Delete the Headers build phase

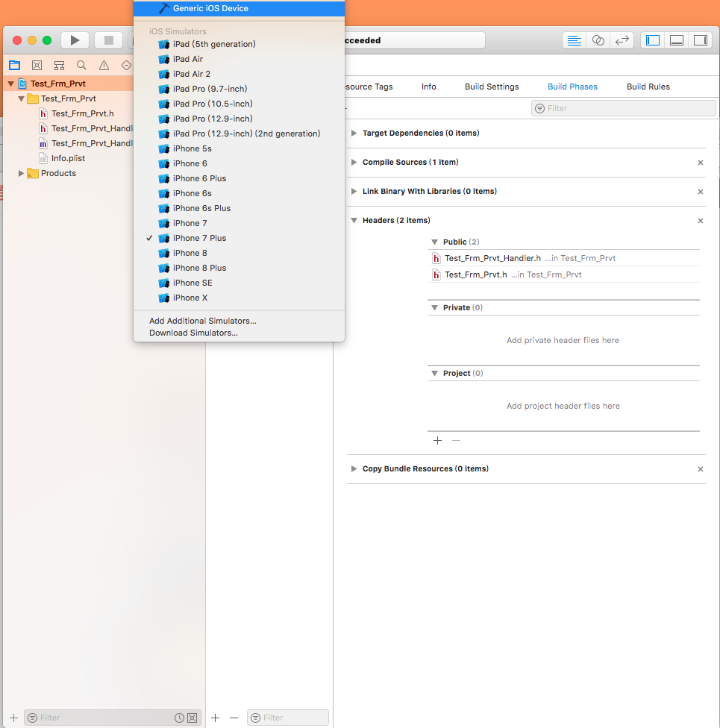(701, 221)
